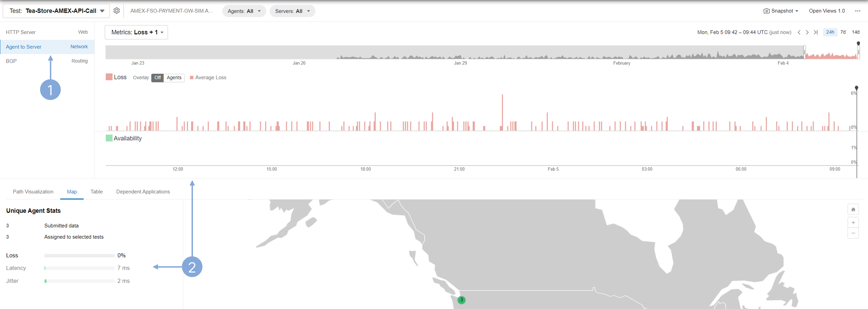Click Open Views 1.0 link
Viewport: 868px width, 309px height.
click(827, 11)
